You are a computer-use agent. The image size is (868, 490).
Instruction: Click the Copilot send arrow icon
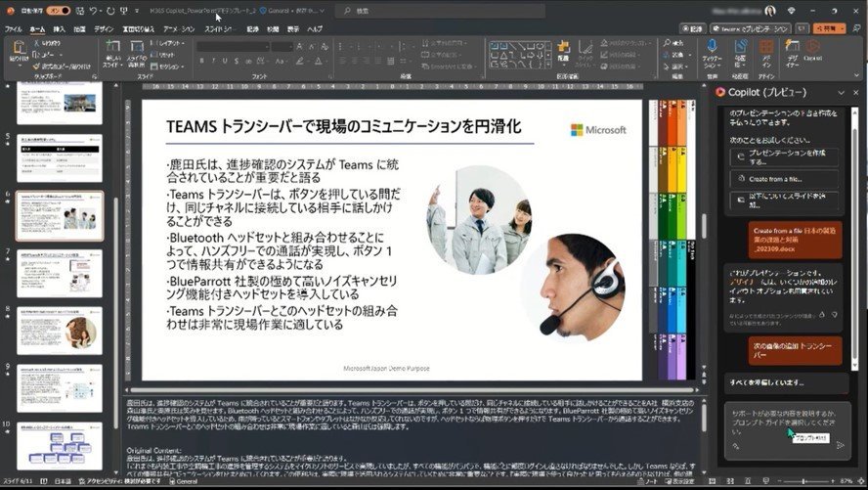point(841,446)
